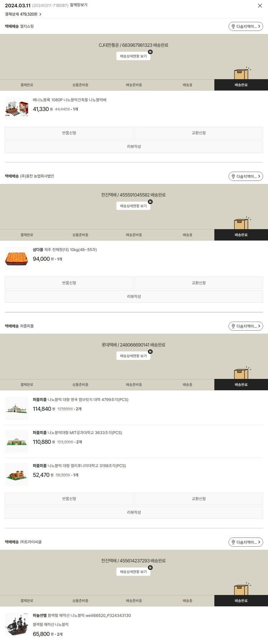The width and height of the screenshot is (268, 644).
Task: Click the delivered box icon for 퍼즐피플 shipment
Action: 242,374
